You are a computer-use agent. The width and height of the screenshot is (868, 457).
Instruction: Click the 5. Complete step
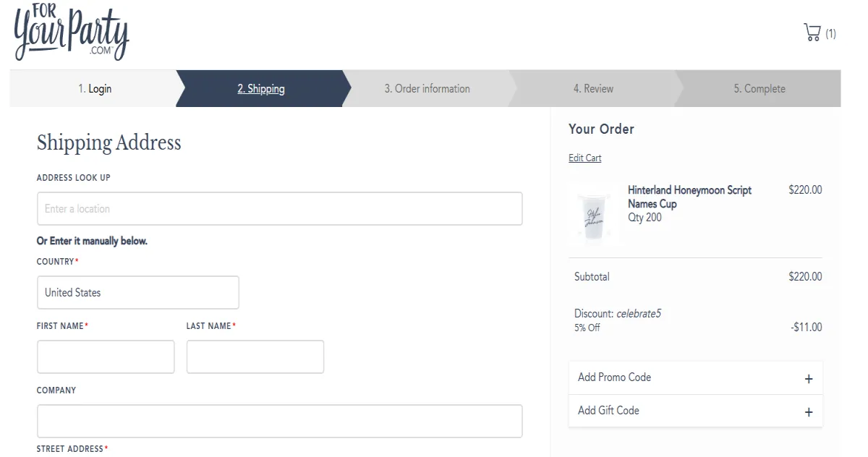click(759, 89)
